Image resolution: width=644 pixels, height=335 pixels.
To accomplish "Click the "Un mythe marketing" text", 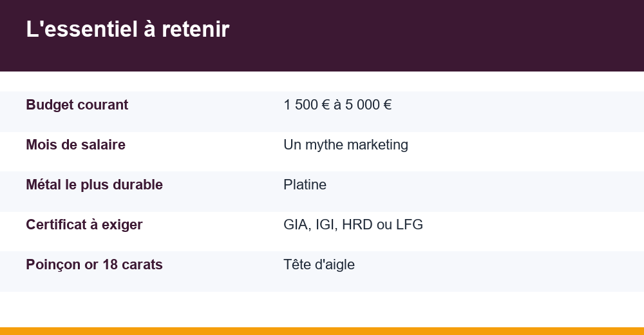I will pyautogui.click(x=345, y=145).
